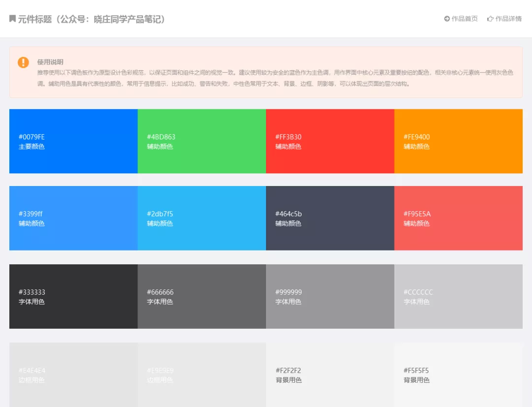Choose the #FE9400 orange swatch
This screenshot has height=407, width=532.
pyautogui.click(x=459, y=141)
